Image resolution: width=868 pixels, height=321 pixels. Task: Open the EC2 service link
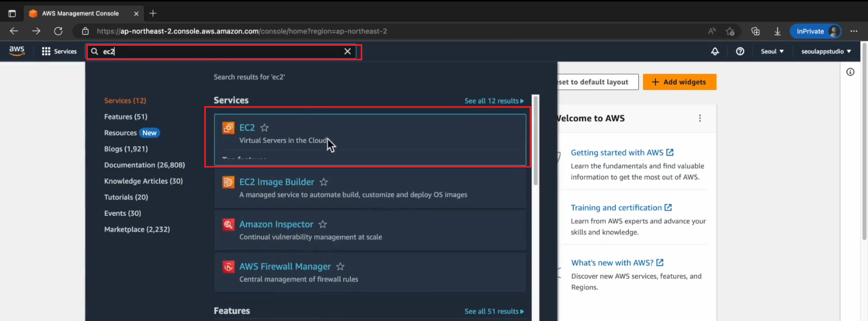247,127
